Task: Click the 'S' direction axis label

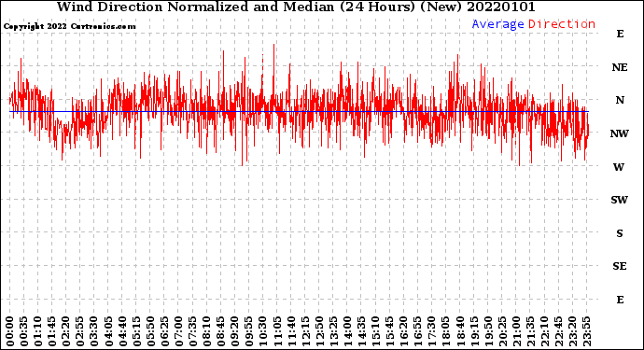Action: pos(620,233)
